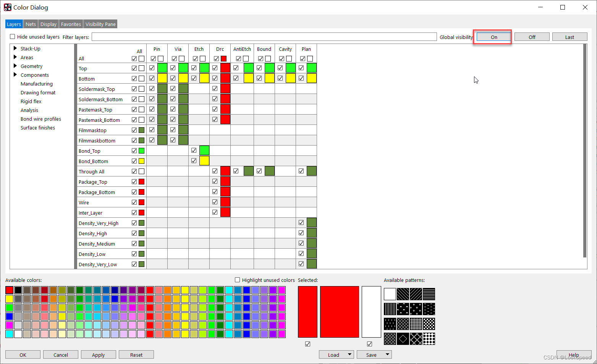The width and height of the screenshot is (597, 364).
Task: Select the crosshatch grid pattern
Action: [x=416, y=324]
